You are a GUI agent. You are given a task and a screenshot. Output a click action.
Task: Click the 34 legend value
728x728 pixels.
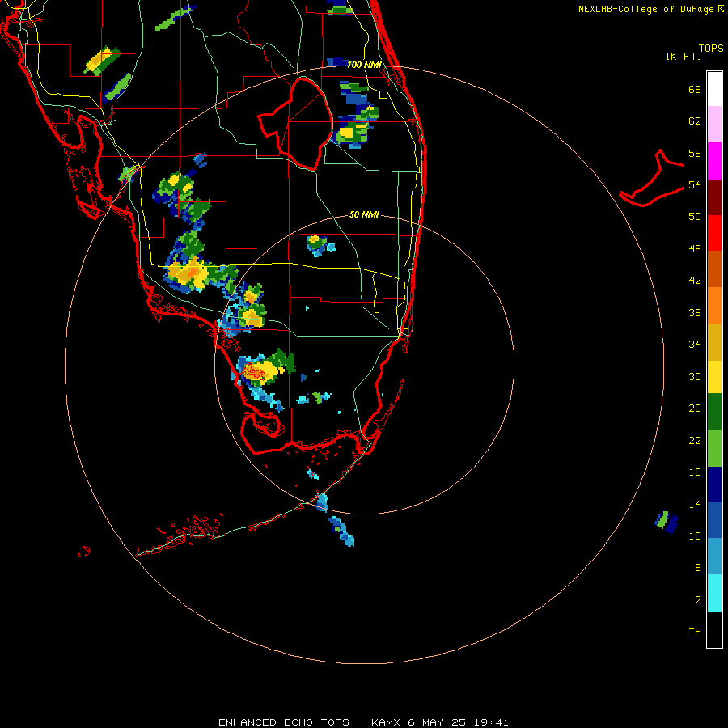[x=695, y=345]
